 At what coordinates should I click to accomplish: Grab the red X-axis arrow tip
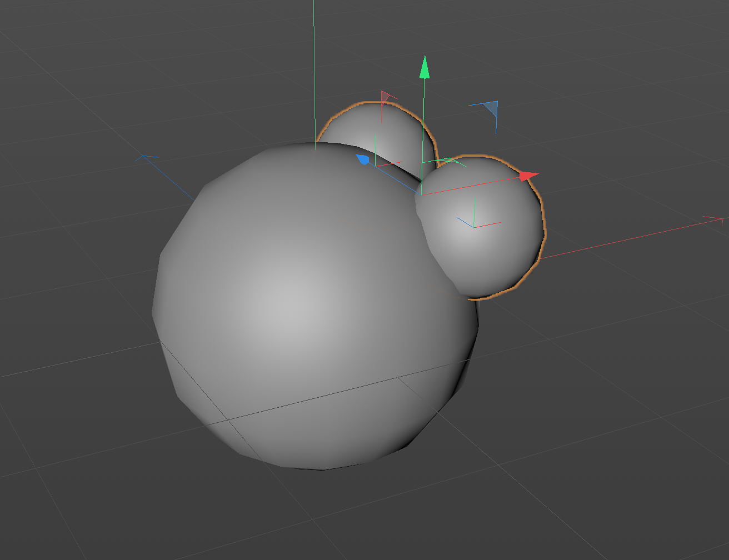528,176
